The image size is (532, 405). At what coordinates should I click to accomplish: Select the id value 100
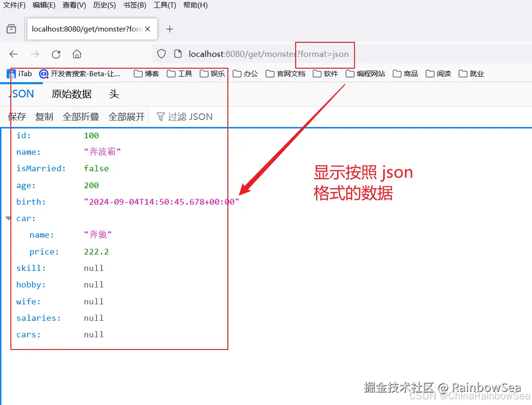[91, 135]
